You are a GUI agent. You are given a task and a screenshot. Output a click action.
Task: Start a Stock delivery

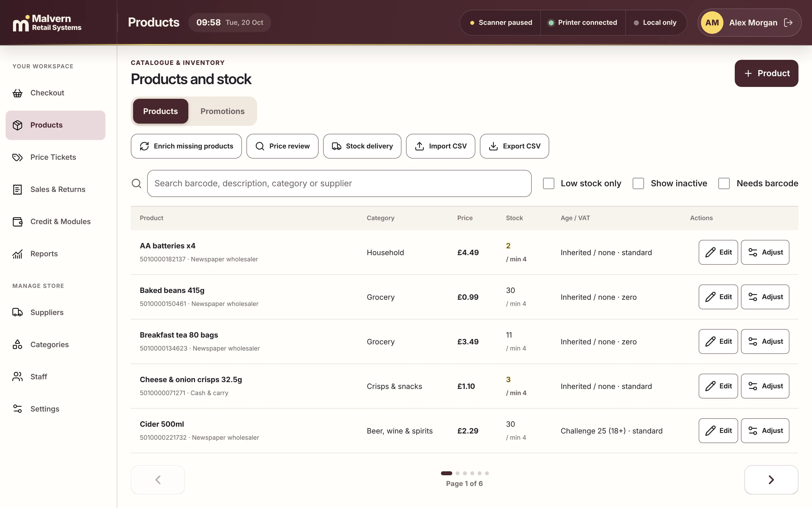(x=362, y=146)
